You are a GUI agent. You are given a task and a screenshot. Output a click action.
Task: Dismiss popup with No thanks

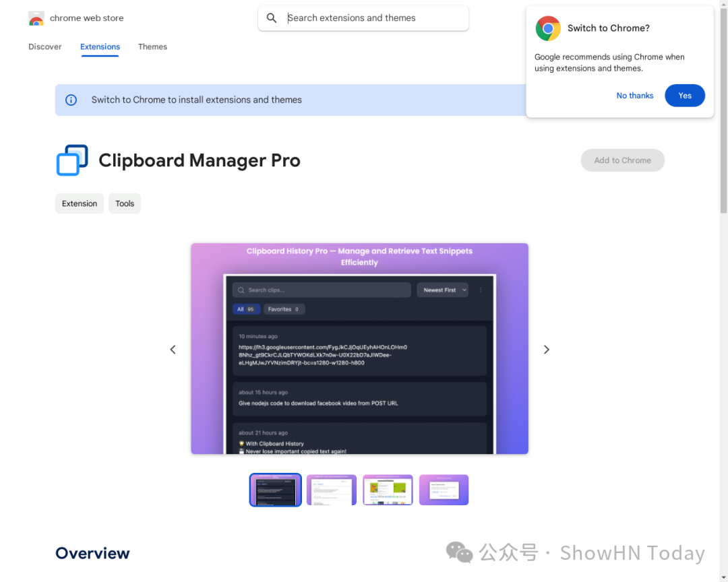pyautogui.click(x=635, y=96)
